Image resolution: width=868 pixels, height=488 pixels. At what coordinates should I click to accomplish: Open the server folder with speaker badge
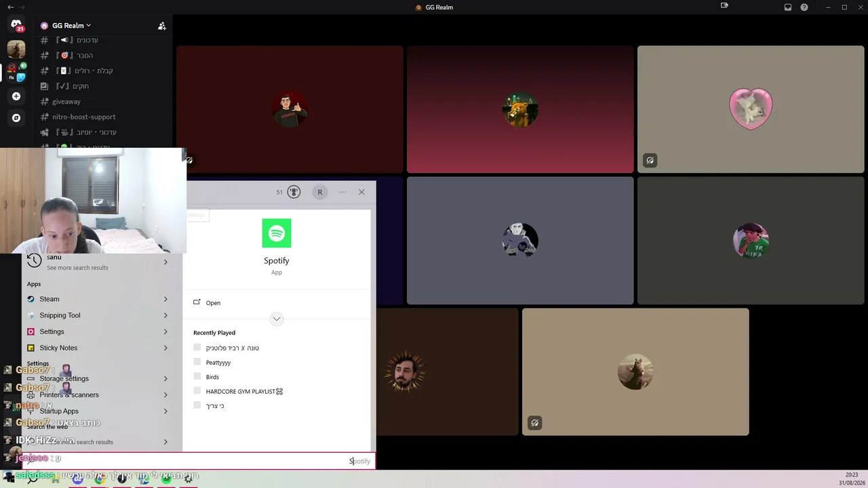[x=16, y=73]
